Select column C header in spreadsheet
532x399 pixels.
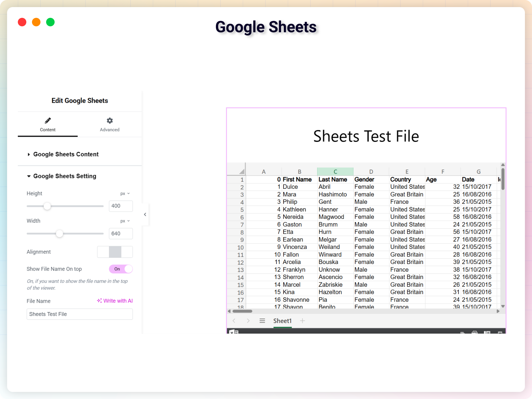(335, 171)
